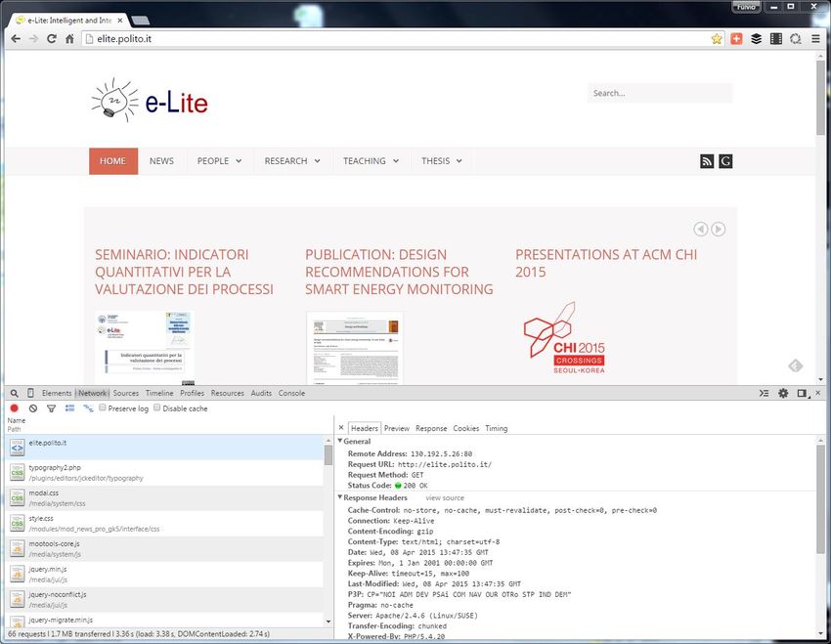Open Seminario Indicatori Quantitativi article title
This screenshot has height=644, width=831.
click(x=185, y=272)
